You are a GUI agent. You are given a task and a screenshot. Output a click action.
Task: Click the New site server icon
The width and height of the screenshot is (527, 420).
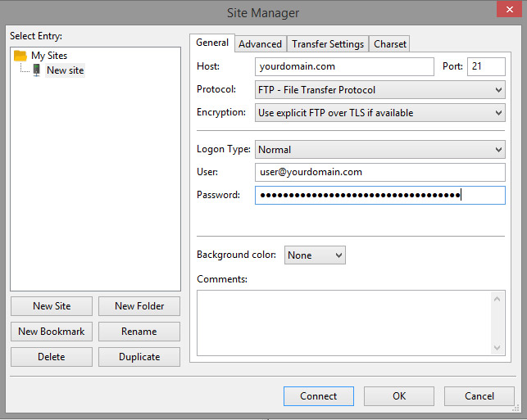pos(36,70)
